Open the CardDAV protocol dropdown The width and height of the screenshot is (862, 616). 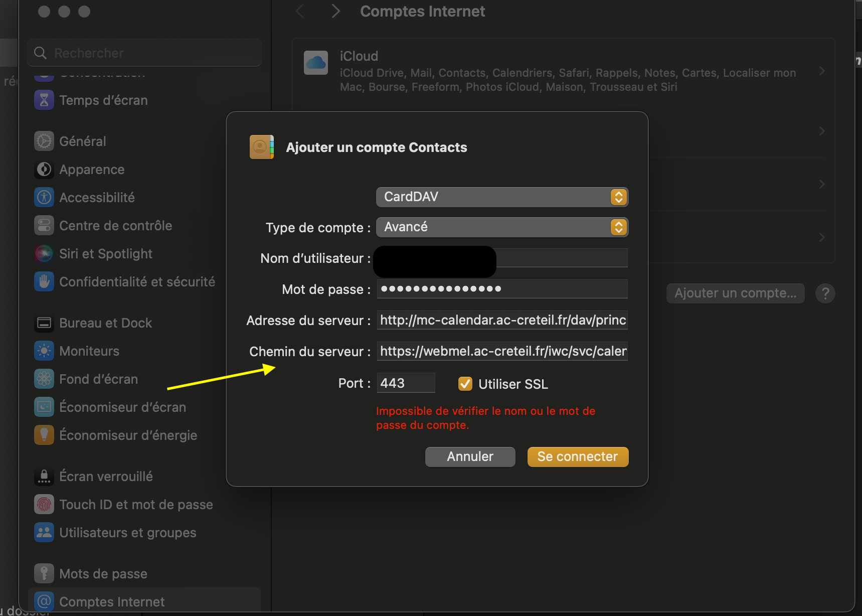pos(502,197)
